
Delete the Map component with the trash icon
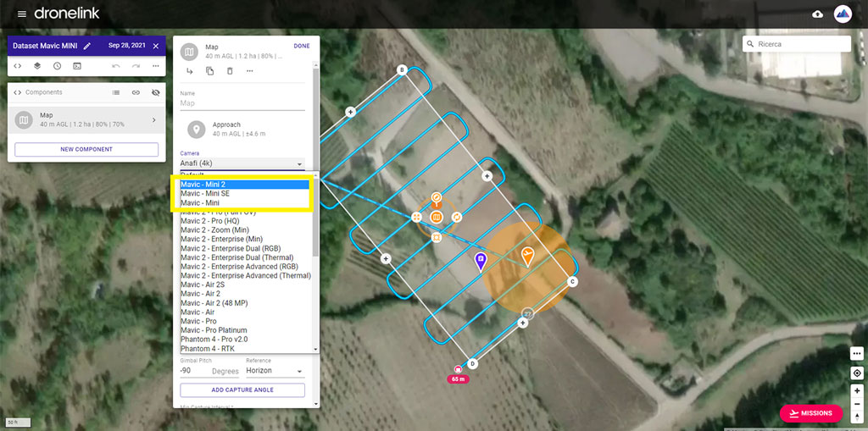click(230, 71)
